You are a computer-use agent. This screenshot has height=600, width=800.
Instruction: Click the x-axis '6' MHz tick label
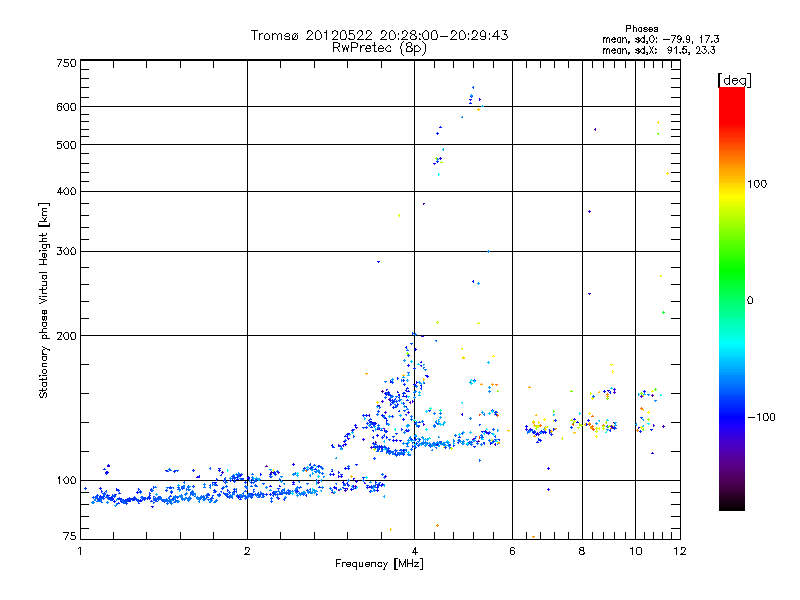pyautogui.click(x=512, y=551)
